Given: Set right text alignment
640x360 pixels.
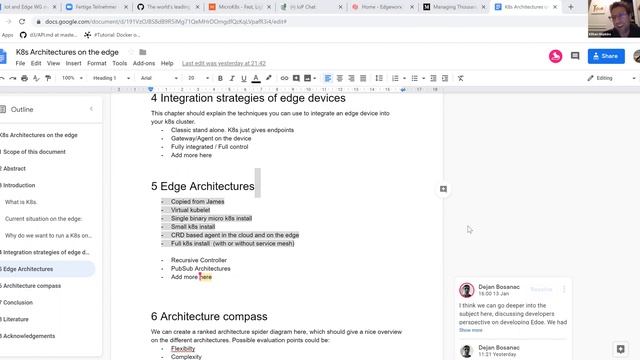Looking at the screenshot, I should [351, 78].
